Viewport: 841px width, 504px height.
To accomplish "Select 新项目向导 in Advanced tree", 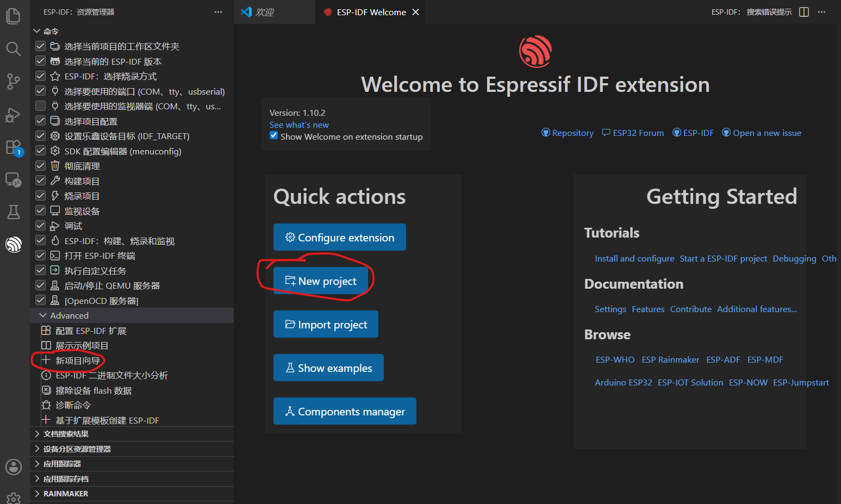I will click(78, 360).
